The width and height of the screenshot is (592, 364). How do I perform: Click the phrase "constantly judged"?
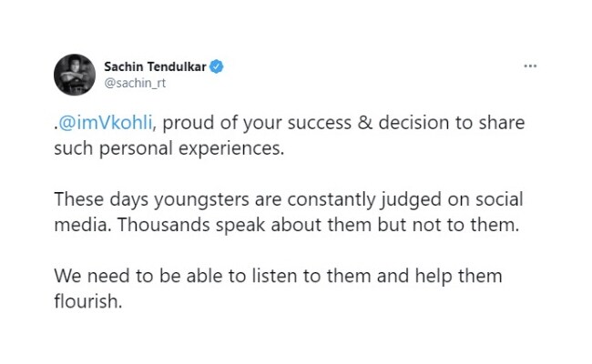click(364, 200)
